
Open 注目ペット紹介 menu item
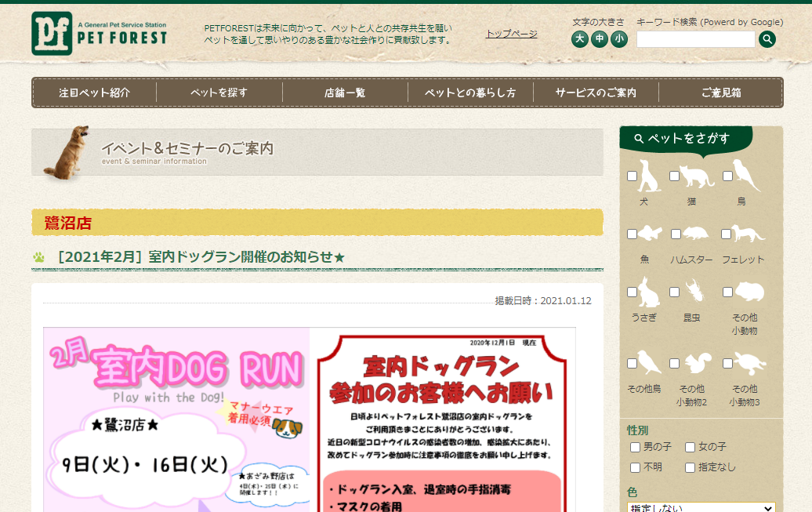pos(94,93)
